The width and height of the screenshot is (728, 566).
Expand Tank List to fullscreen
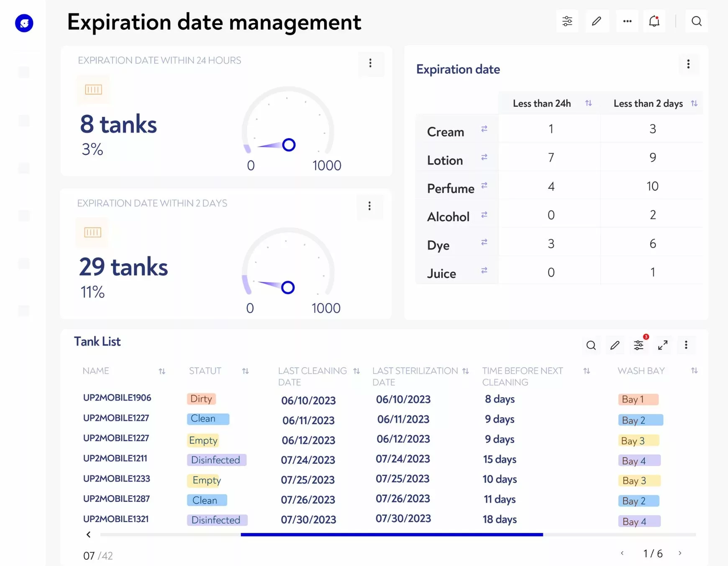[662, 345]
